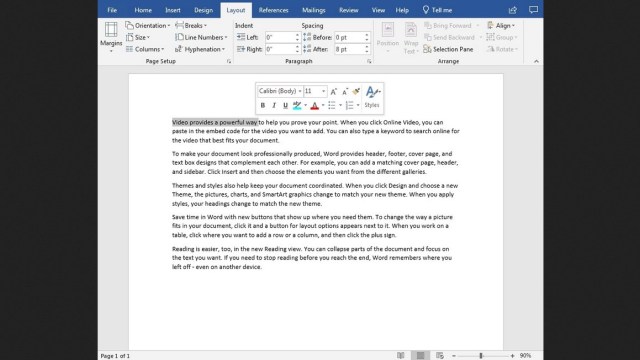
Task: Open the Comments icon
Action: 533,10
